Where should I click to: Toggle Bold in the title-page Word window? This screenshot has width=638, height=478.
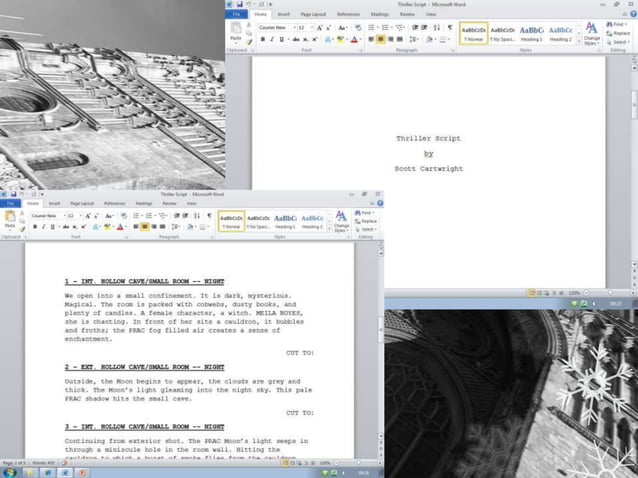(x=262, y=39)
